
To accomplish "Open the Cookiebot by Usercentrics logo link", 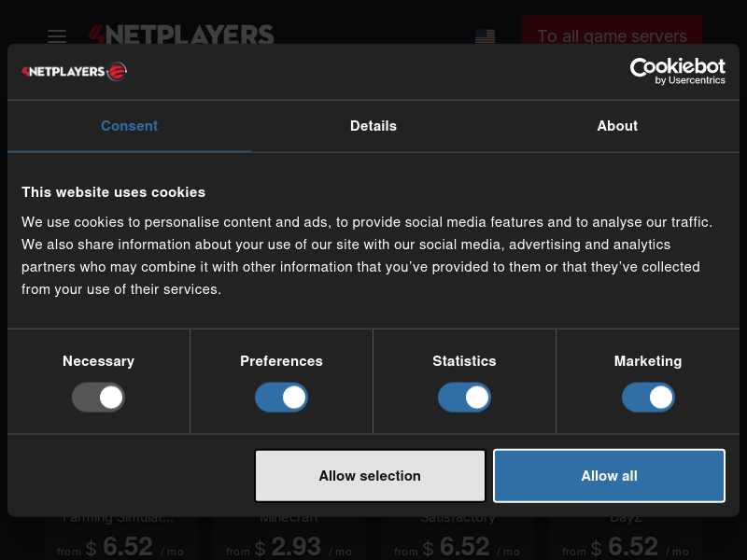I will point(678,72).
